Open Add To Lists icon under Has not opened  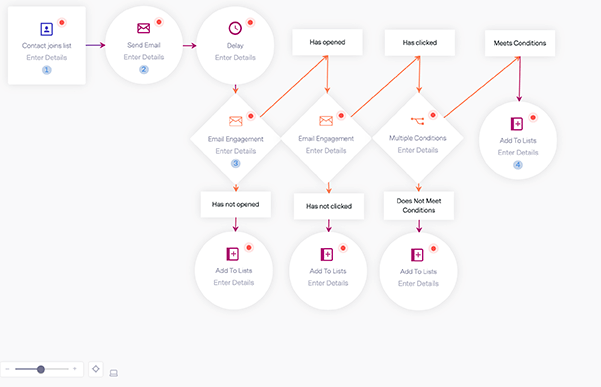(232, 254)
